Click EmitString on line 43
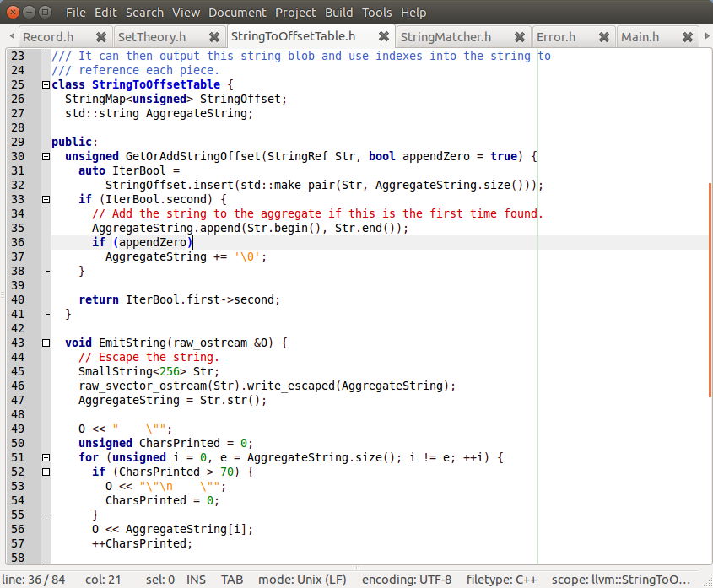Image resolution: width=713 pixels, height=588 pixels. pos(132,343)
